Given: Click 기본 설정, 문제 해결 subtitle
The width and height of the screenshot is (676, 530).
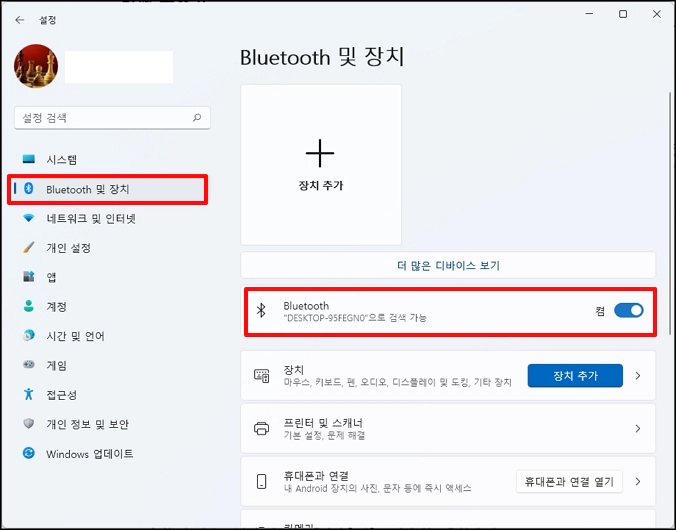Looking at the screenshot, I should click(324, 436).
